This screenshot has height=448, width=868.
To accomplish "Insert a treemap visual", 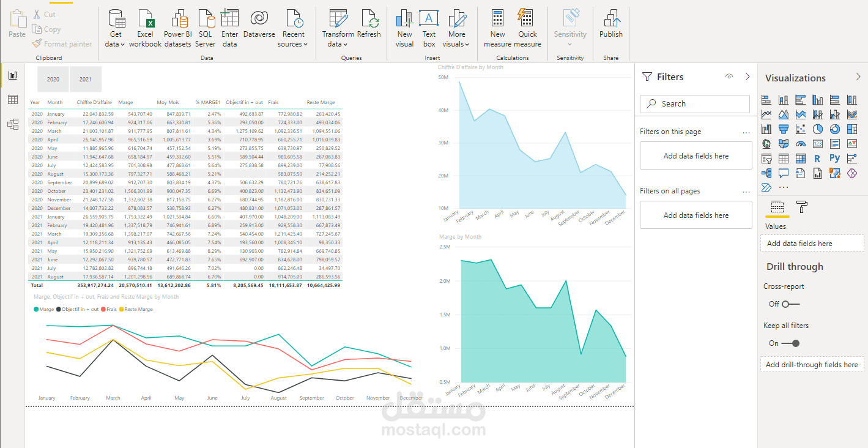I will click(x=852, y=129).
